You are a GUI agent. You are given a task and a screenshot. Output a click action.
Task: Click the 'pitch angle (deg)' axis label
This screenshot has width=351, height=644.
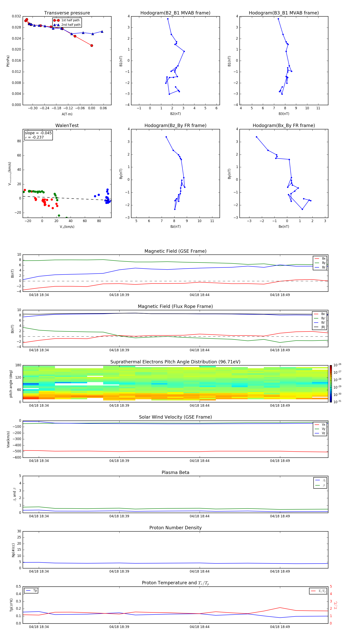tap(11, 384)
